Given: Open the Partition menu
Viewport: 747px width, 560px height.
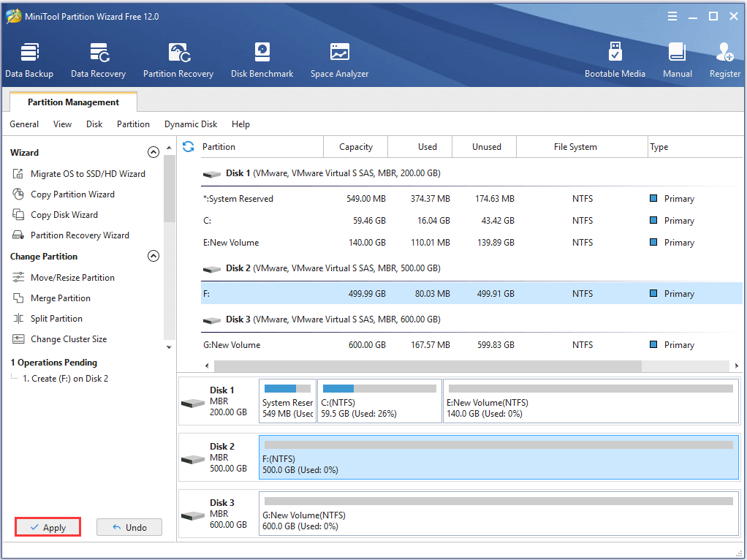Looking at the screenshot, I should [x=133, y=124].
